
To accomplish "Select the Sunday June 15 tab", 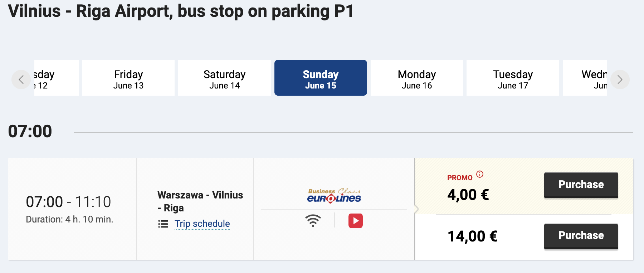I will pos(321,78).
